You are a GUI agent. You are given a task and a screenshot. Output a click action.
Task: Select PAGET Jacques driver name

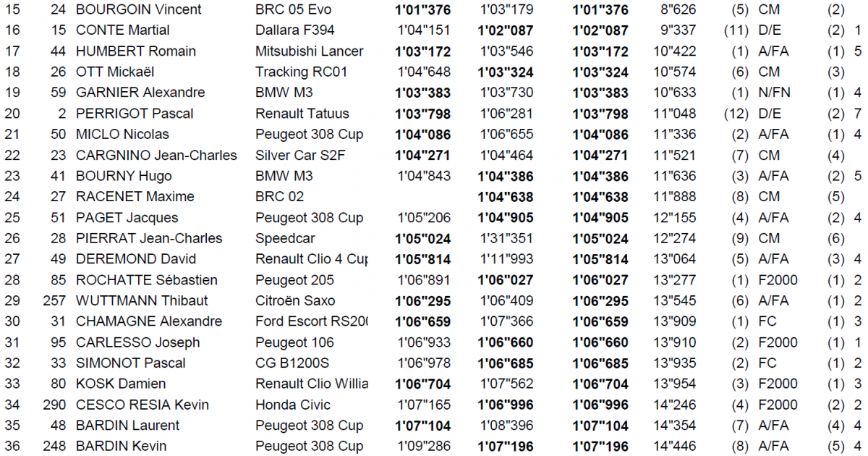(x=127, y=218)
